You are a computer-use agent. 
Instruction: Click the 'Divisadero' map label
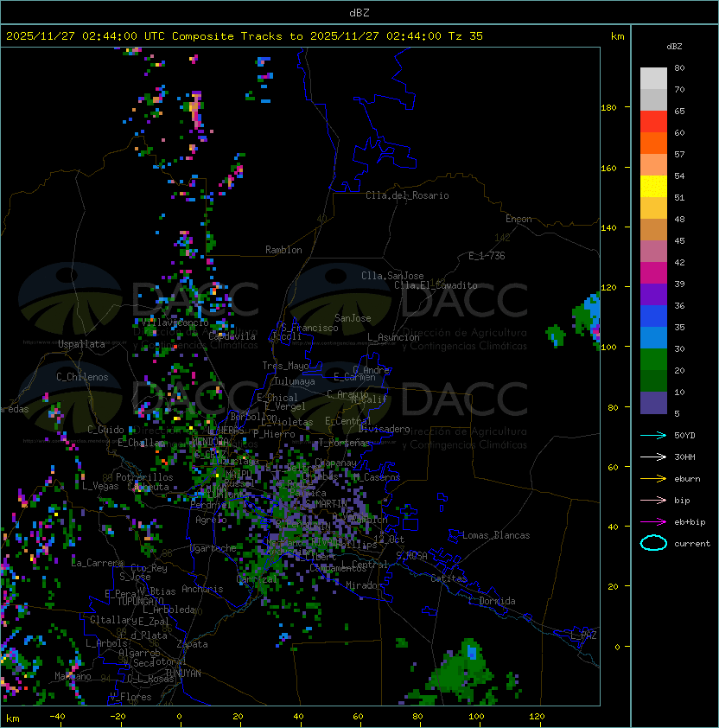point(385,429)
